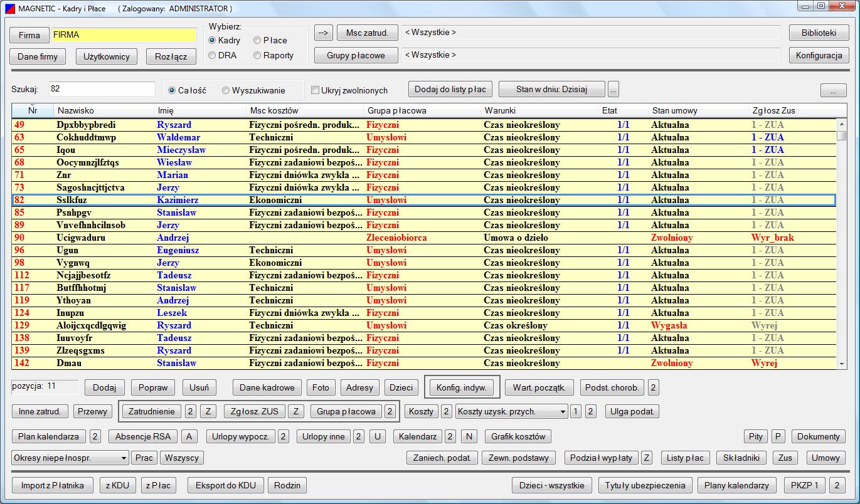Open Tytuły ubezpieczenia
Screen dimensions: 860x504
pos(646,485)
